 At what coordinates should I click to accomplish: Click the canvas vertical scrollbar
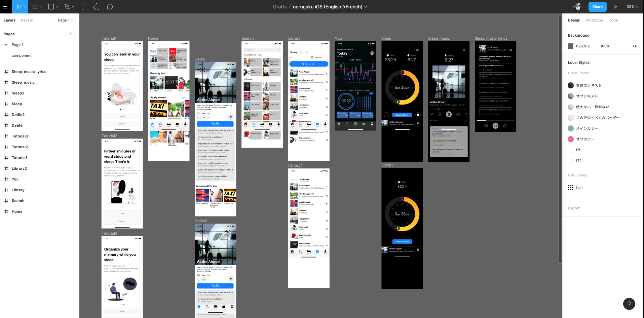(x=560, y=139)
